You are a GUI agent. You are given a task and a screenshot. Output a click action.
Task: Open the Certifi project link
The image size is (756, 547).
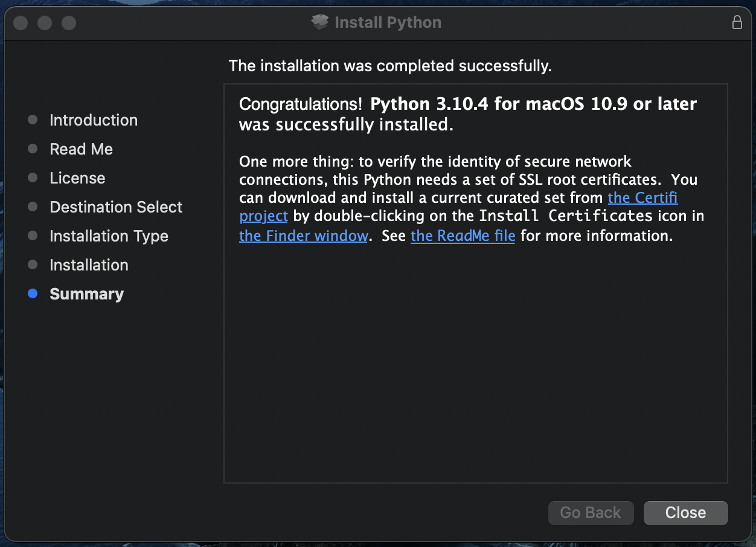click(642, 197)
